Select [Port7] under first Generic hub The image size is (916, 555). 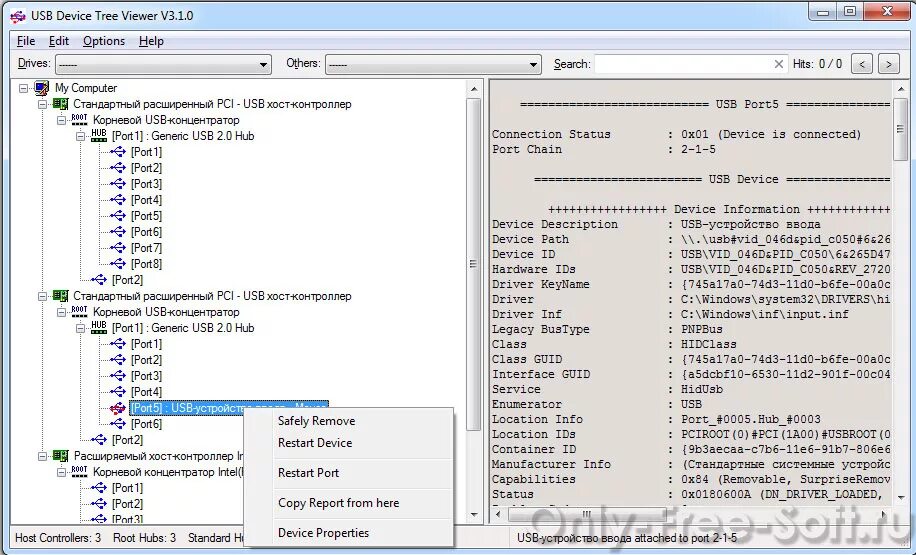click(146, 248)
